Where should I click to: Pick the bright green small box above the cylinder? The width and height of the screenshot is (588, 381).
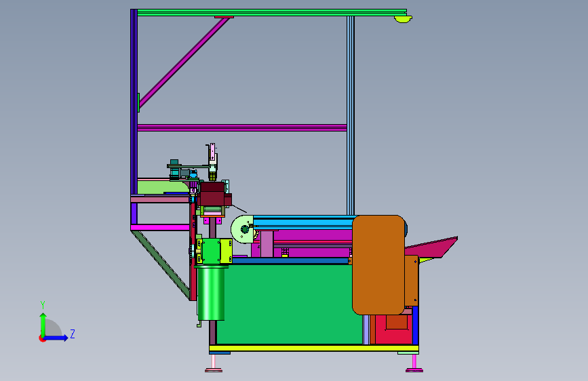211,251
